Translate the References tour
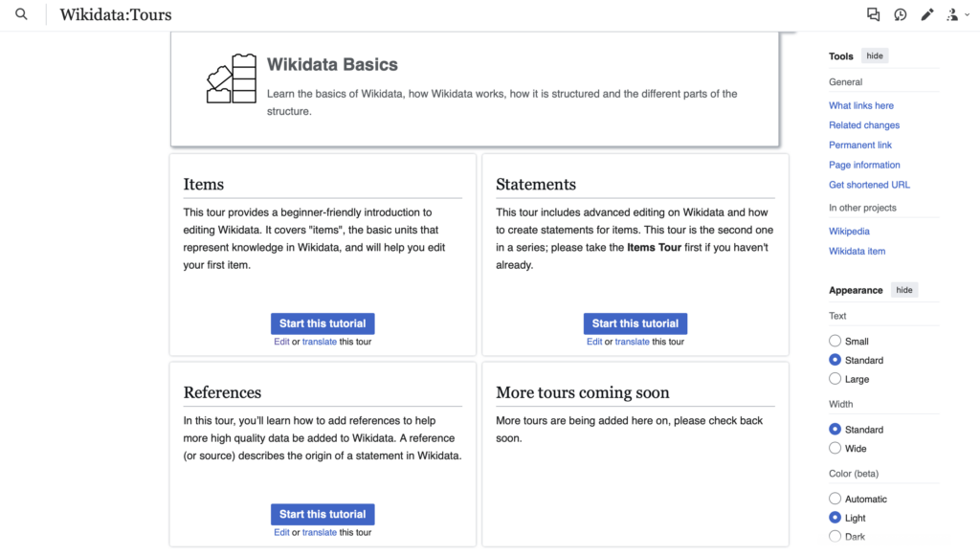Screen dimensions: 980x556 point(320,532)
